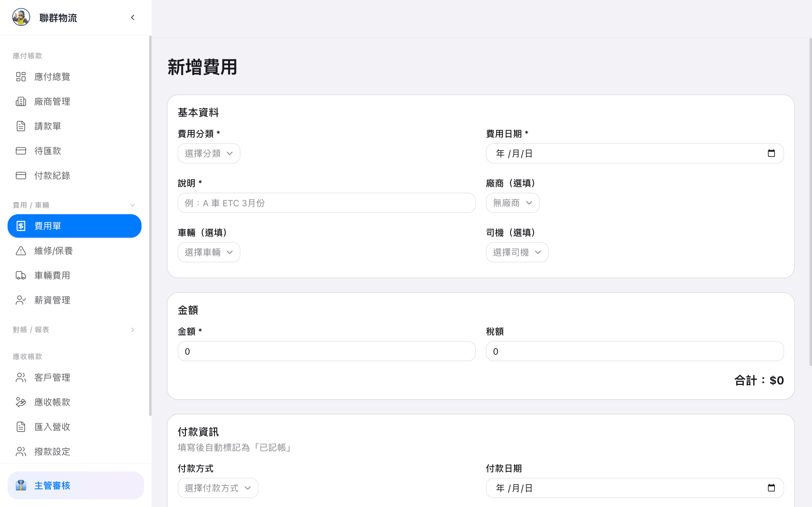Open the 選擇付款方式 dropdown
The height and width of the screenshot is (507, 812).
(218, 488)
